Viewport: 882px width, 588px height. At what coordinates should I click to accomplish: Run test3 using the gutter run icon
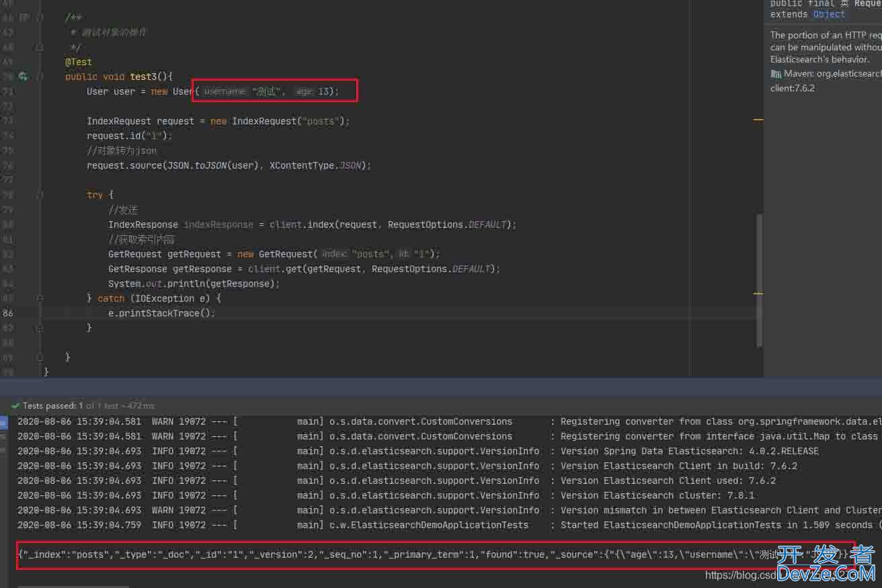pos(23,77)
